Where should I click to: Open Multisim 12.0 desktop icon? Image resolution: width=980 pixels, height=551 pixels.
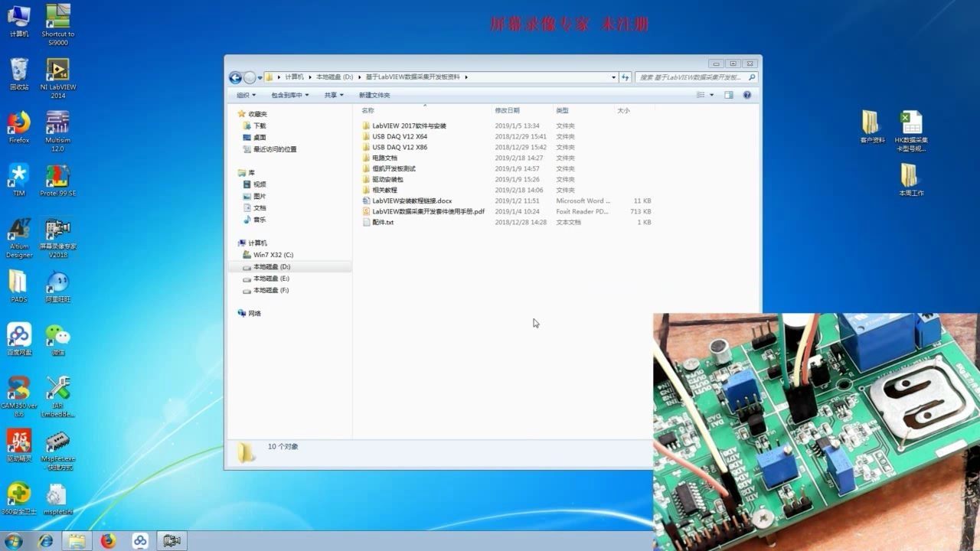click(x=58, y=131)
